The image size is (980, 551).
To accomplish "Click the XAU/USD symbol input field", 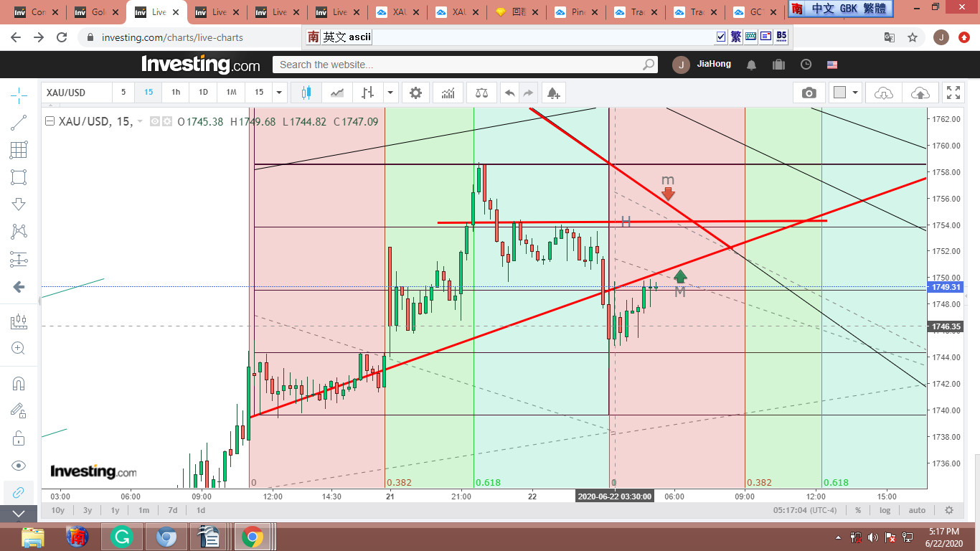I will click(x=77, y=93).
